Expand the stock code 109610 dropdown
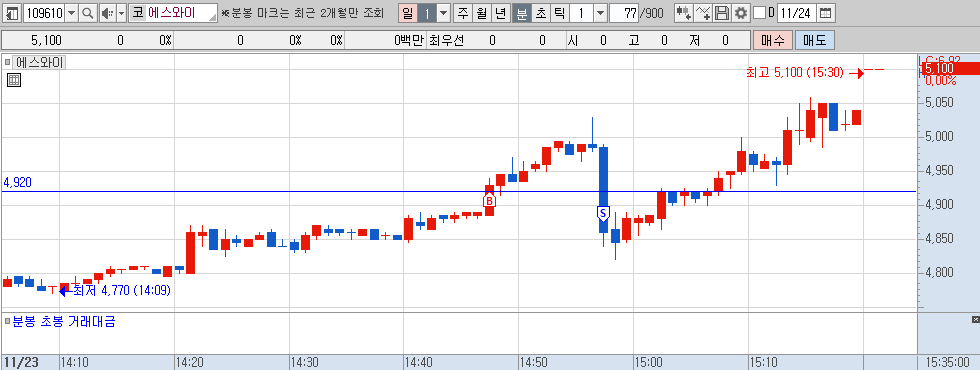 (71, 12)
